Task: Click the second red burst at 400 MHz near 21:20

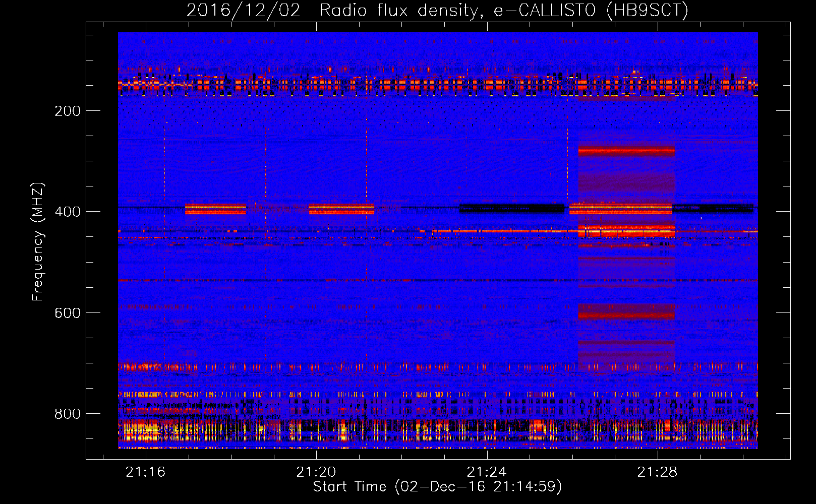Action: pos(341,209)
